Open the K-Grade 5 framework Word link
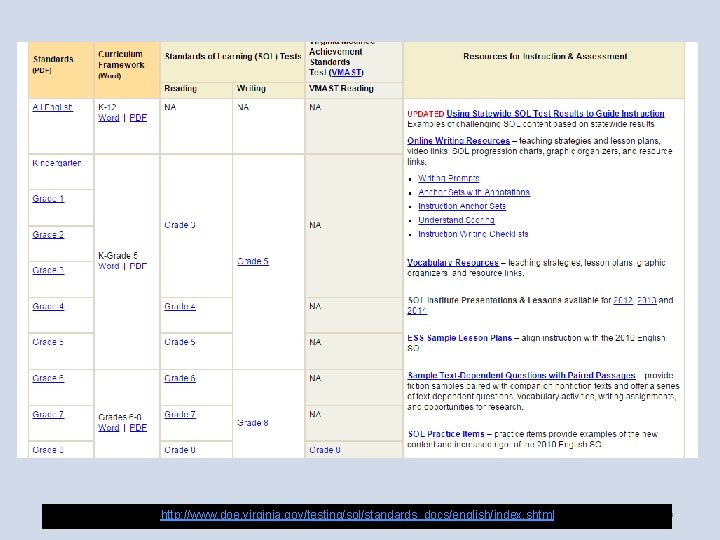 coord(109,266)
